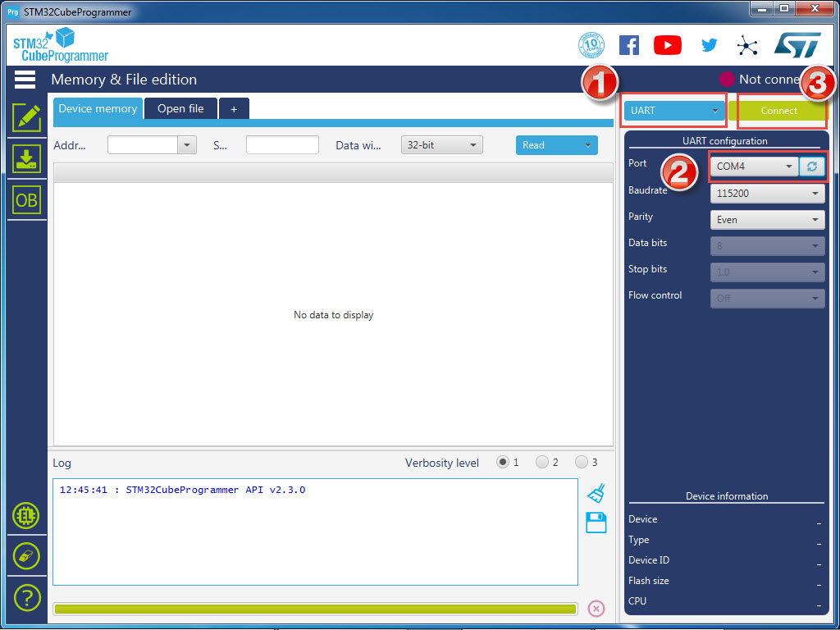840x630 pixels.
Task: Click the eraser icon in left sidebar
Action: coord(26,555)
